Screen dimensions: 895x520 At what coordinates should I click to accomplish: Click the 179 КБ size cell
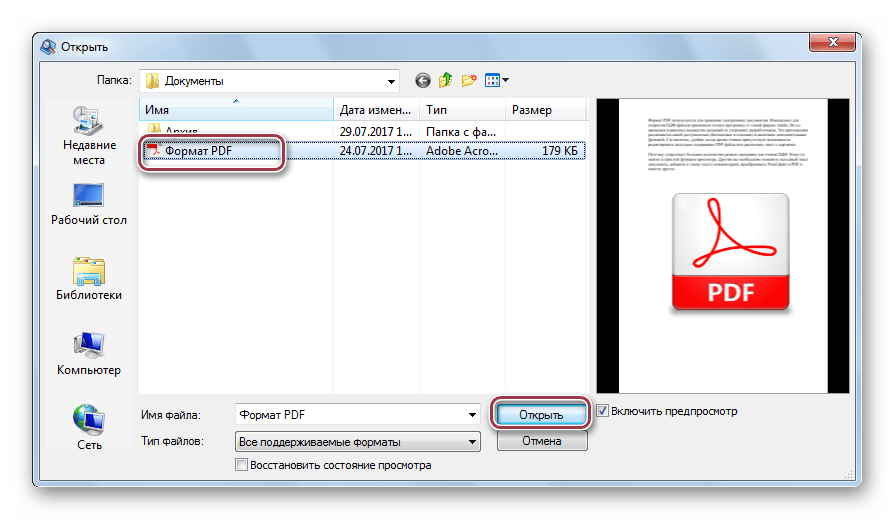[559, 151]
